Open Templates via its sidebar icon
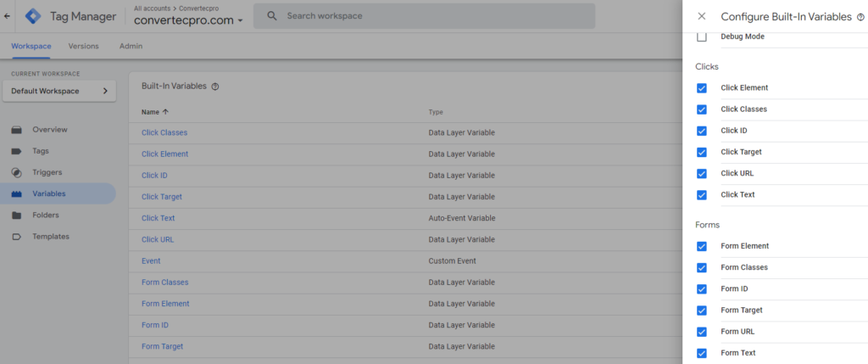 (17, 237)
